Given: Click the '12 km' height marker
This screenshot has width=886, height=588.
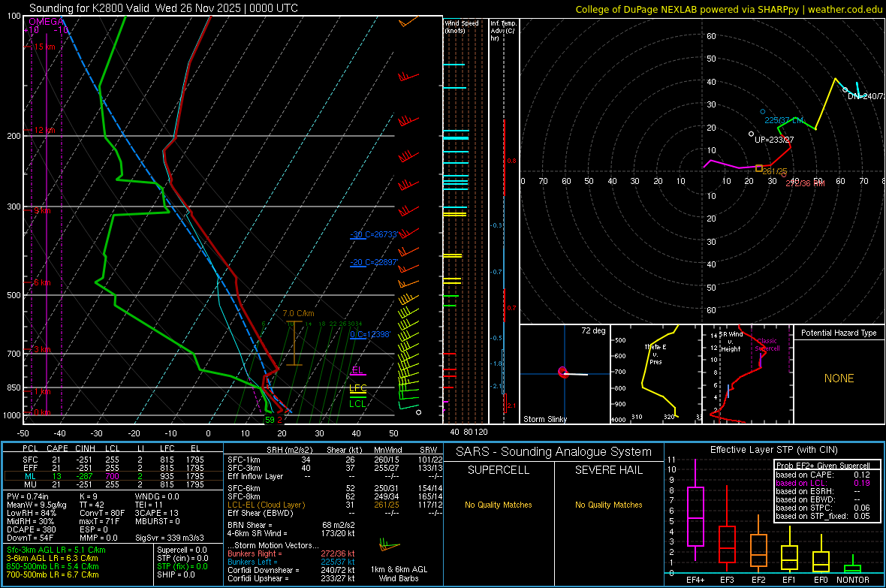Looking at the screenshot, I should [x=44, y=130].
